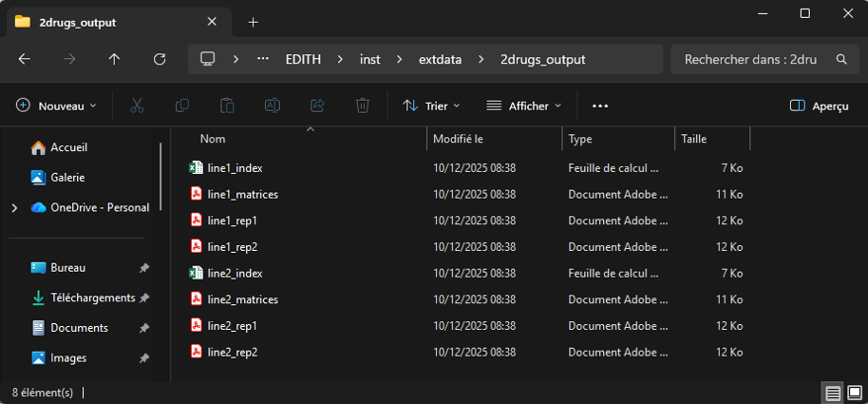
Task: Switch to details list view layout
Action: pyautogui.click(x=833, y=393)
